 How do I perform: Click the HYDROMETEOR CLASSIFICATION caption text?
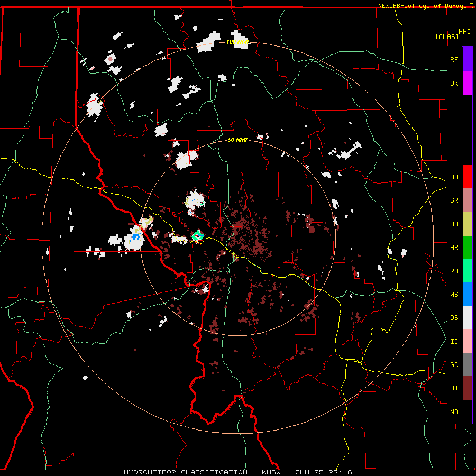click(x=186, y=472)
